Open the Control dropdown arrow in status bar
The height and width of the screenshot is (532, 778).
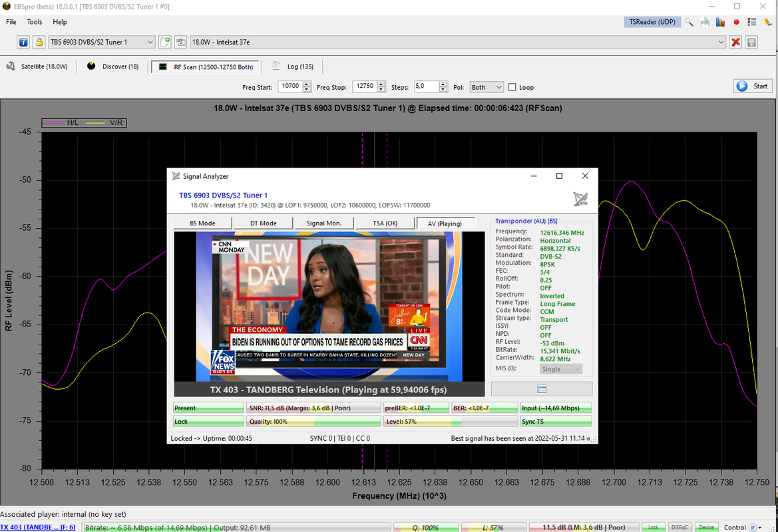[760, 528]
